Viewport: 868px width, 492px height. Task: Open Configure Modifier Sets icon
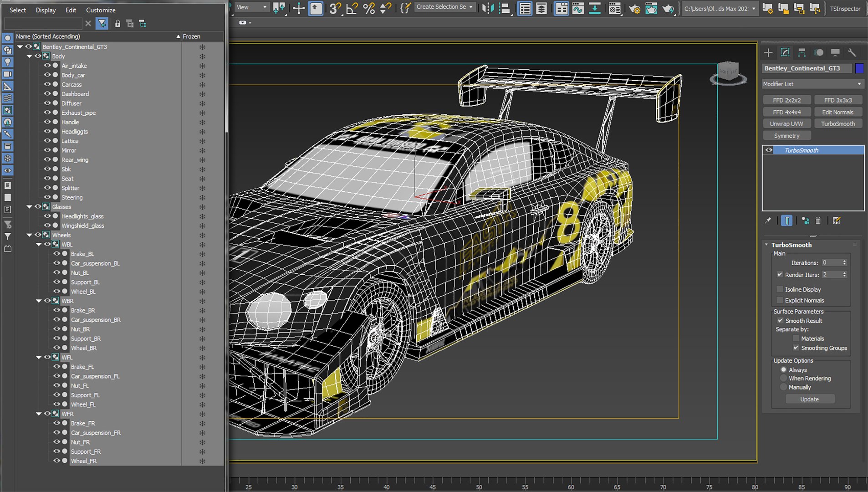pos(837,220)
